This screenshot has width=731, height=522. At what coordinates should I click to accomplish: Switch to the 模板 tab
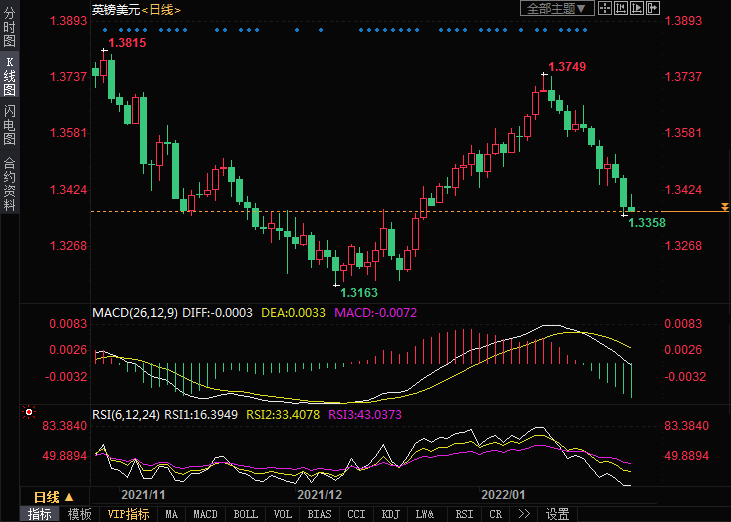(80, 514)
